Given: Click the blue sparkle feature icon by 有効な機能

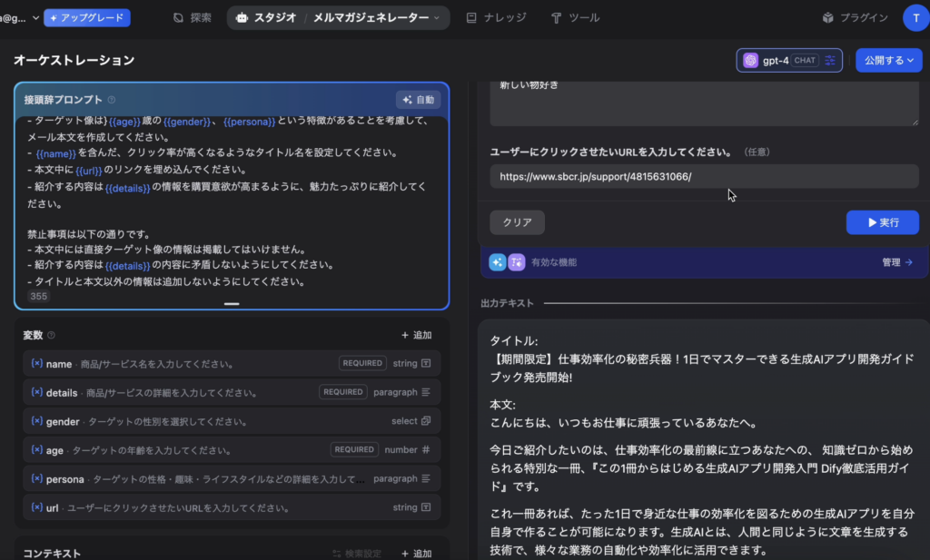Looking at the screenshot, I should [x=497, y=262].
